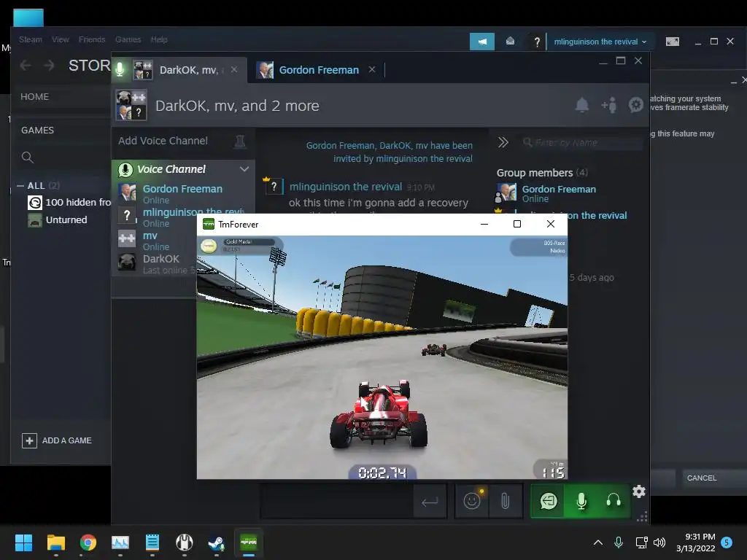
Task: Click the TmForever taskbar icon
Action: point(249,542)
